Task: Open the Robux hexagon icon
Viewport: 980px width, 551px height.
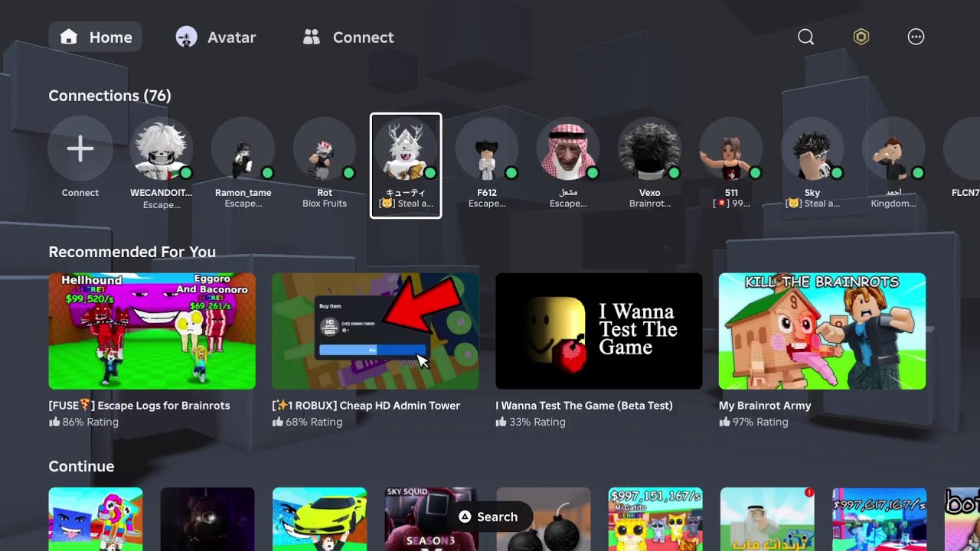Action: tap(861, 37)
